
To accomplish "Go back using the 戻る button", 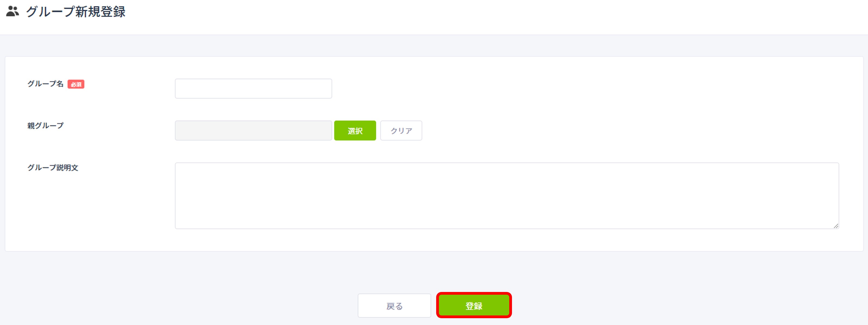I will pyautogui.click(x=394, y=305).
